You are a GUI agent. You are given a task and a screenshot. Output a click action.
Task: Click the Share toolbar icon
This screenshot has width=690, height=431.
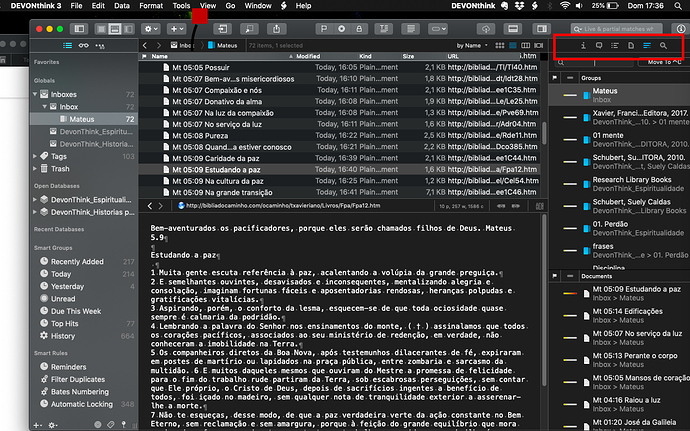276,29
